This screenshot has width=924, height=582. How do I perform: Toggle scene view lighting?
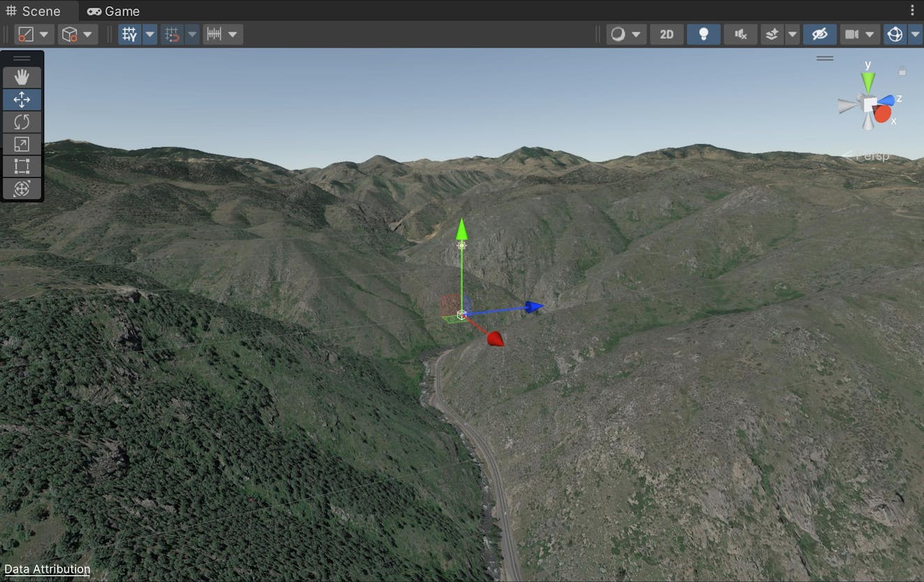tap(703, 34)
